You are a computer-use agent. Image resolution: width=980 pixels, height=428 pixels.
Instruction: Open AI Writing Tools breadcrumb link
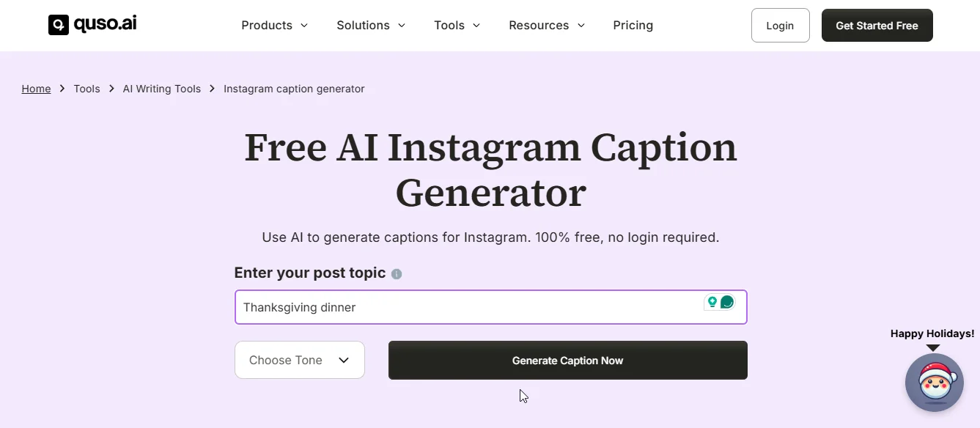(162, 89)
